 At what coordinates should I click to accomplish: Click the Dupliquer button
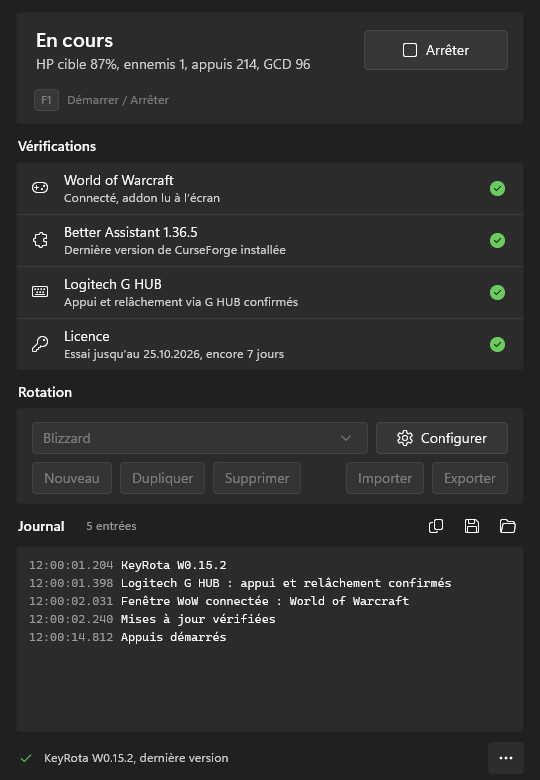[162, 478]
